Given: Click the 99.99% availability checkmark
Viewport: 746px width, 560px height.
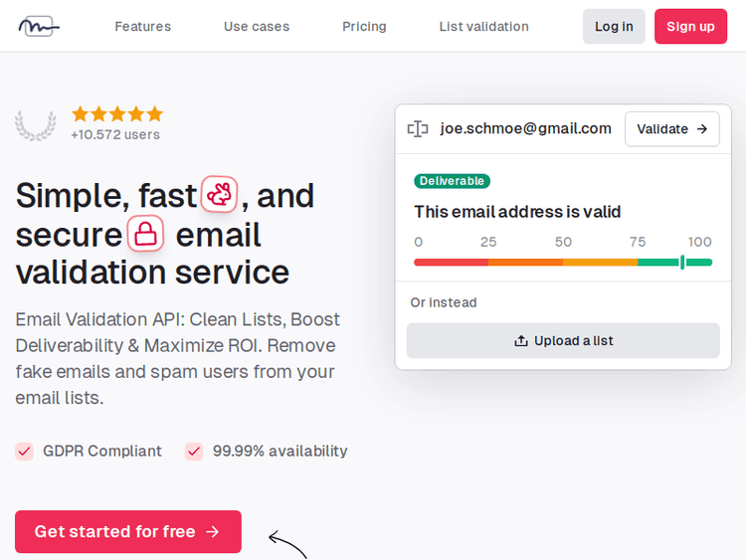Looking at the screenshot, I should pos(194,452).
